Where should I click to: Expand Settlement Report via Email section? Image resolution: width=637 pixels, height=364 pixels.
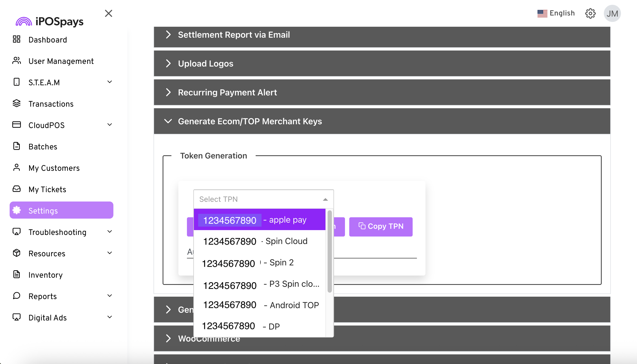[x=168, y=34]
